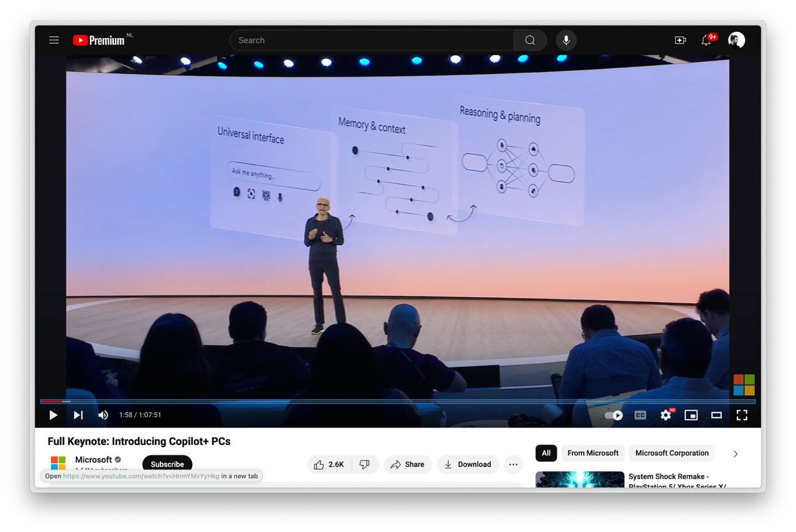Like the video with 2.6K likes
This screenshot has height=532, width=796.
point(329,464)
